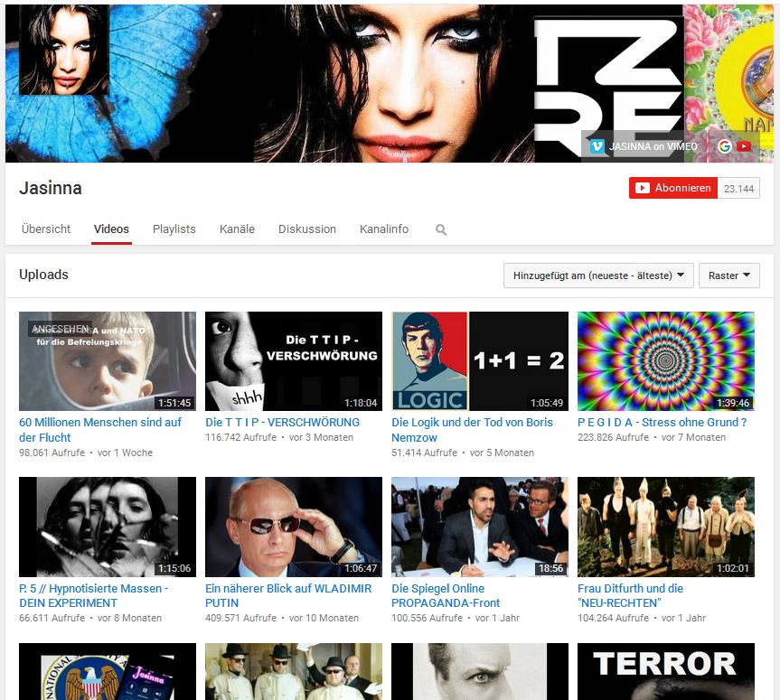Screen dimensions: 780x700
Task: Click the channel avatar picture
Action: tap(63, 50)
